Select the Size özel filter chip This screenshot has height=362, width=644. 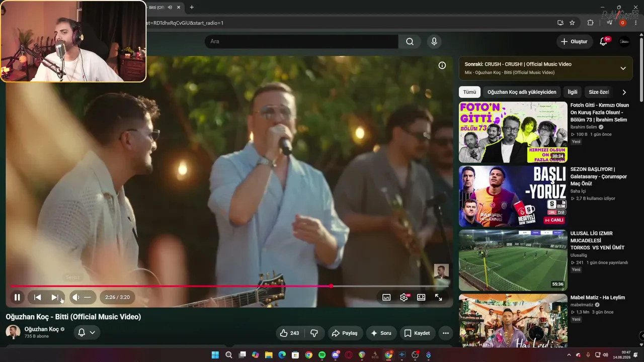(599, 92)
